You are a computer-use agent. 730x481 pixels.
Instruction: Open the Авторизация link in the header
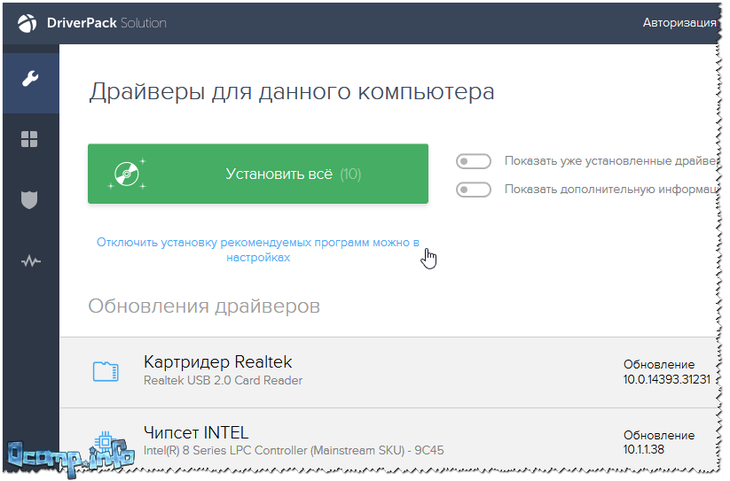679,22
